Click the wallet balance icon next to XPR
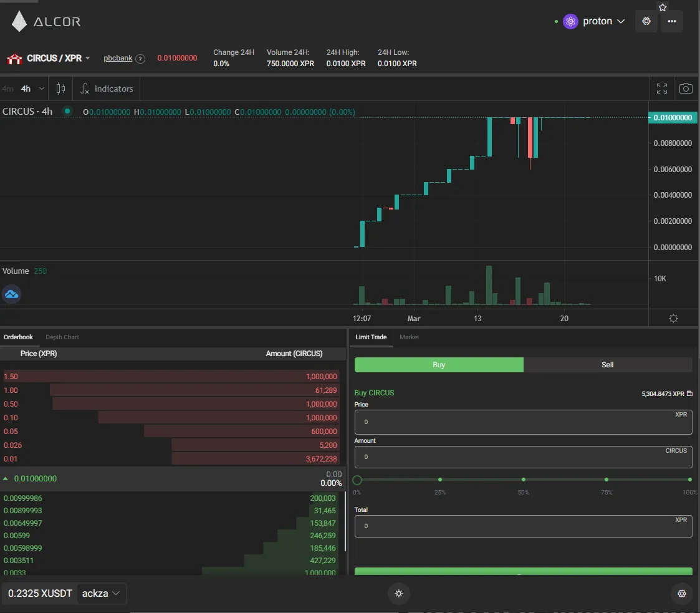The height and width of the screenshot is (613, 700). (x=690, y=393)
